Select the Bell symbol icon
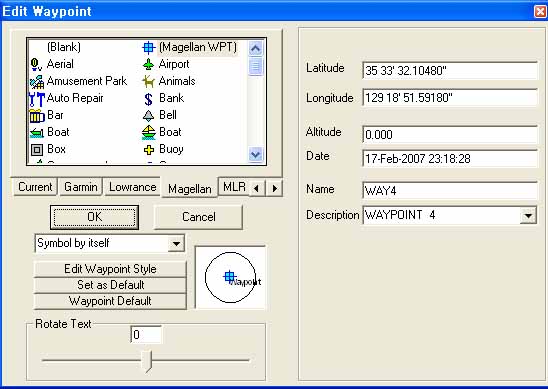Screen dimensions: 548x389 (x=149, y=115)
